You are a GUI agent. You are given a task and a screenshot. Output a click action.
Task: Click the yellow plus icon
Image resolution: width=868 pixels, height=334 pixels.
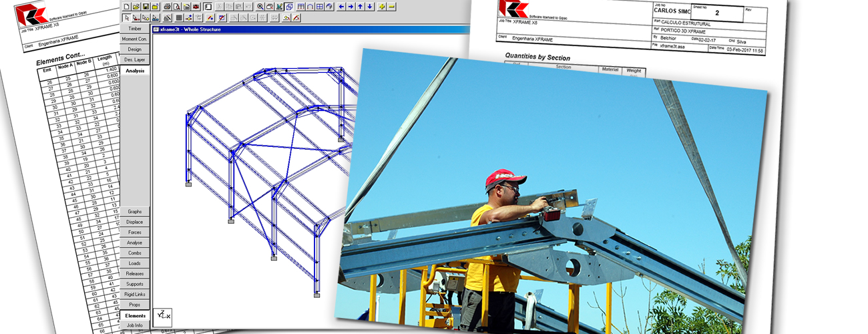(382, 7)
